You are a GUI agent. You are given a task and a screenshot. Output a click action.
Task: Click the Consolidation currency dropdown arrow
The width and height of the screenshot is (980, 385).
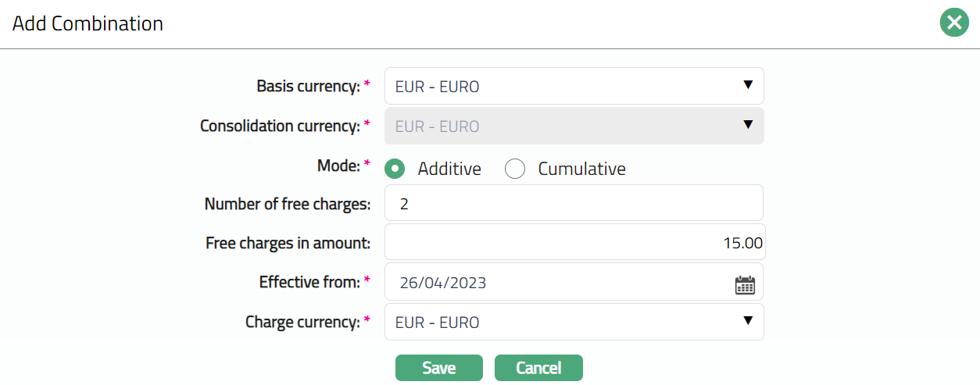(747, 125)
